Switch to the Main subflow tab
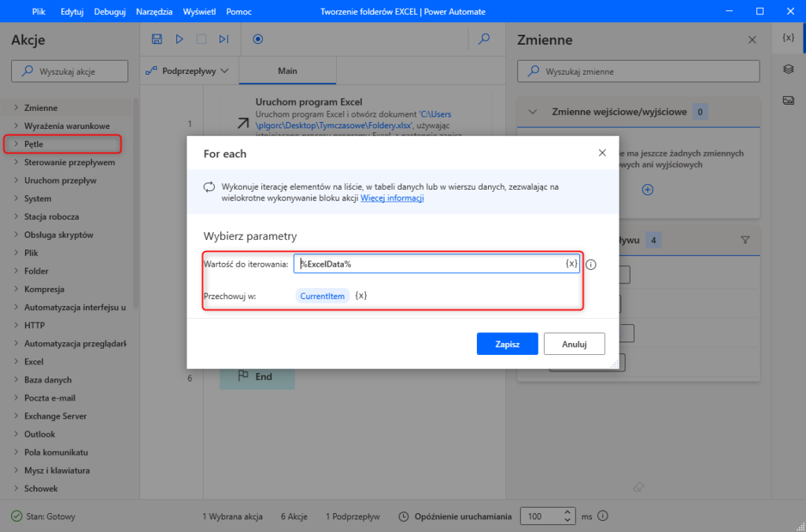This screenshot has height=532, width=806. [287, 71]
